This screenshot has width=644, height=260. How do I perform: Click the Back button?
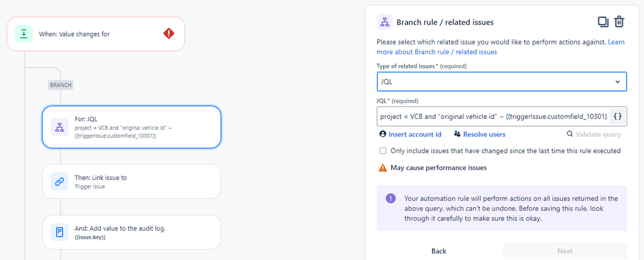438,251
